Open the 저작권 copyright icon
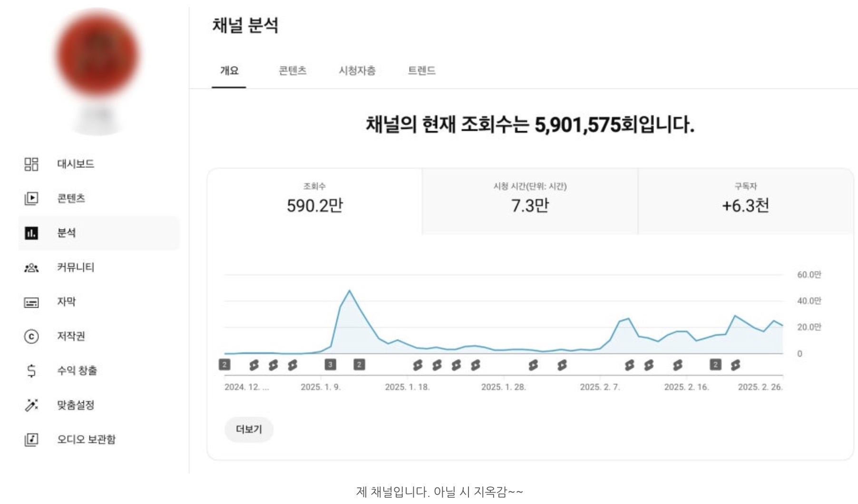This screenshot has width=858, height=504. (x=31, y=337)
